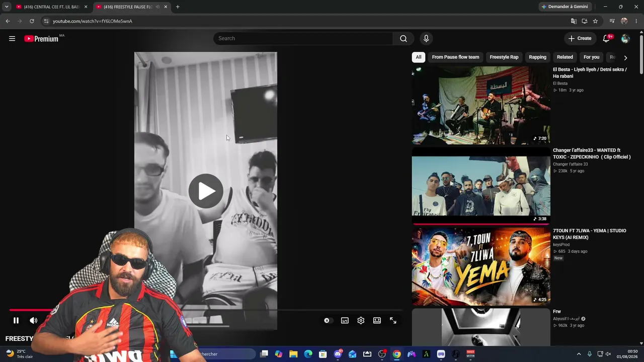Show hidden system tray icons
This screenshot has width=644, height=362.
coord(579,354)
